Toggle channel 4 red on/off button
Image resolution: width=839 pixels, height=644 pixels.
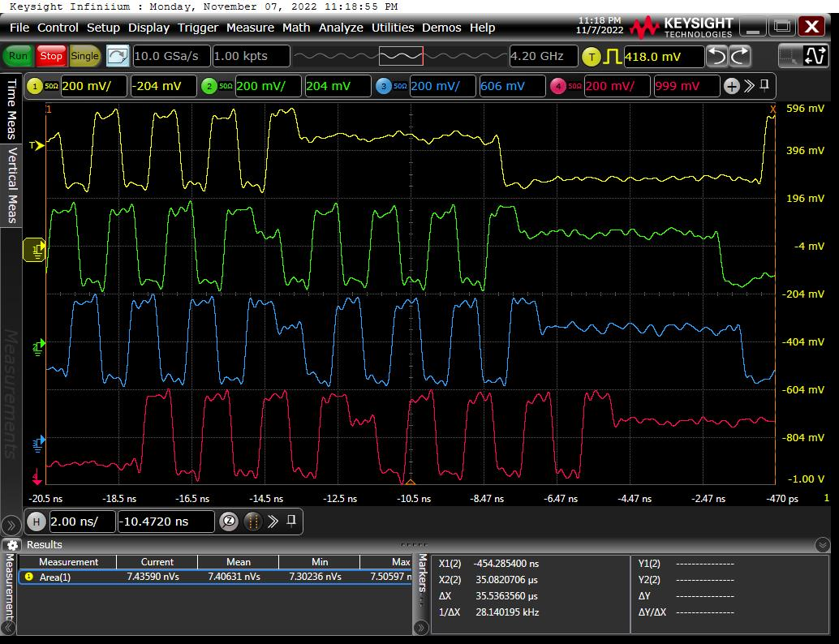pos(559,86)
